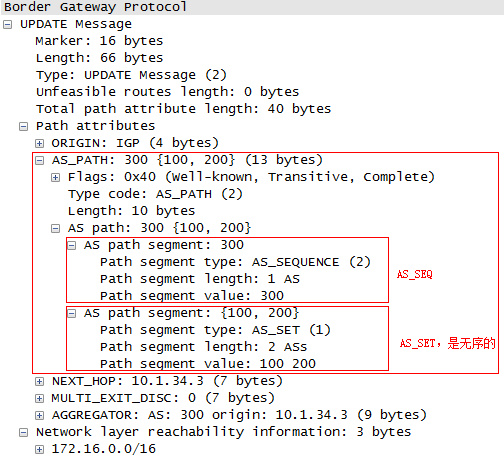Select the Marker: 16 bytes row

pyautogui.click(x=99, y=41)
